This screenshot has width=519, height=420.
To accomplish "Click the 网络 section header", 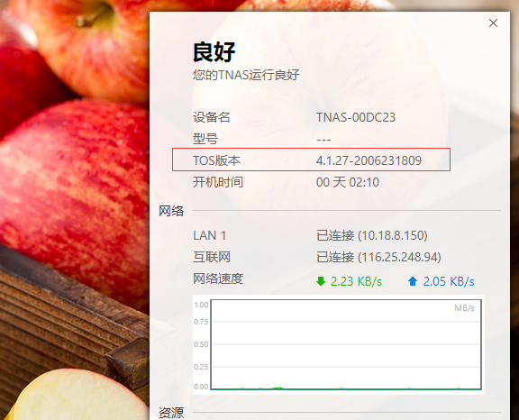I will coord(171,211).
